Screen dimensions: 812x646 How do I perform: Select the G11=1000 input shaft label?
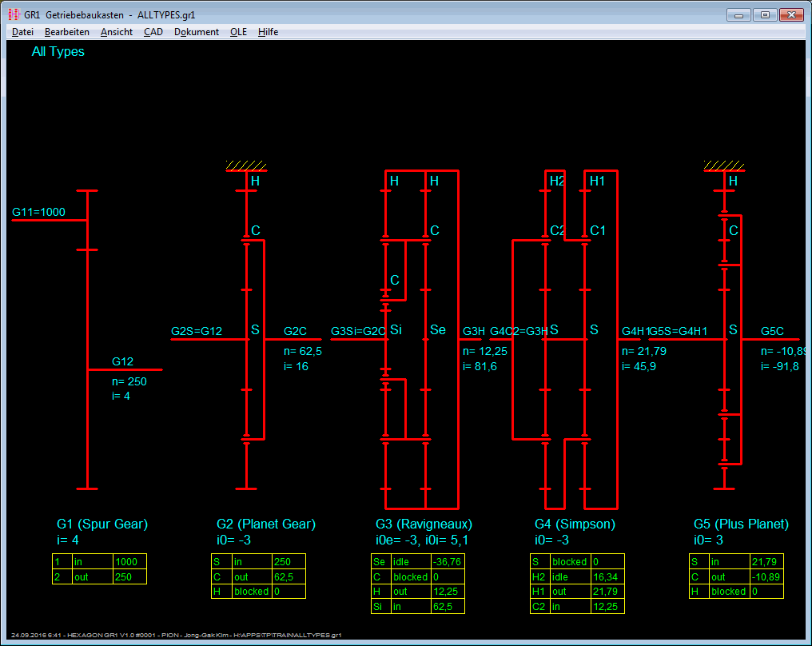(38, 213)
